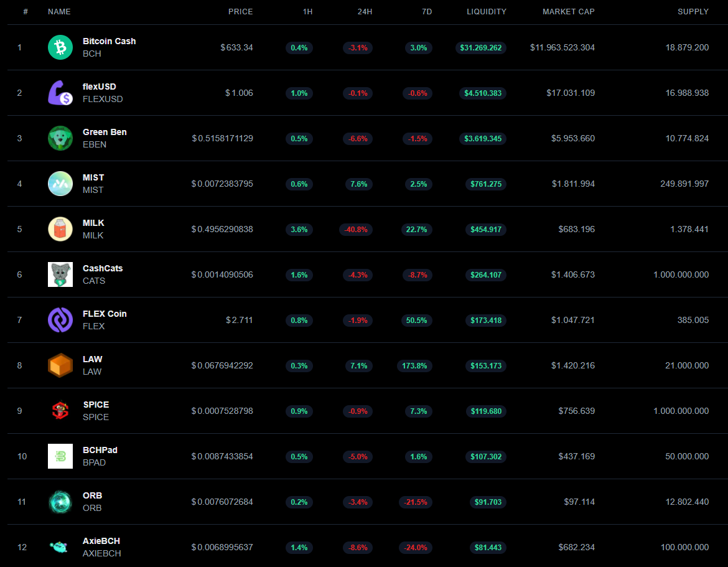728x567 pixels.
Task: Sort by the MARKET CAP column header
Action: 568,12
